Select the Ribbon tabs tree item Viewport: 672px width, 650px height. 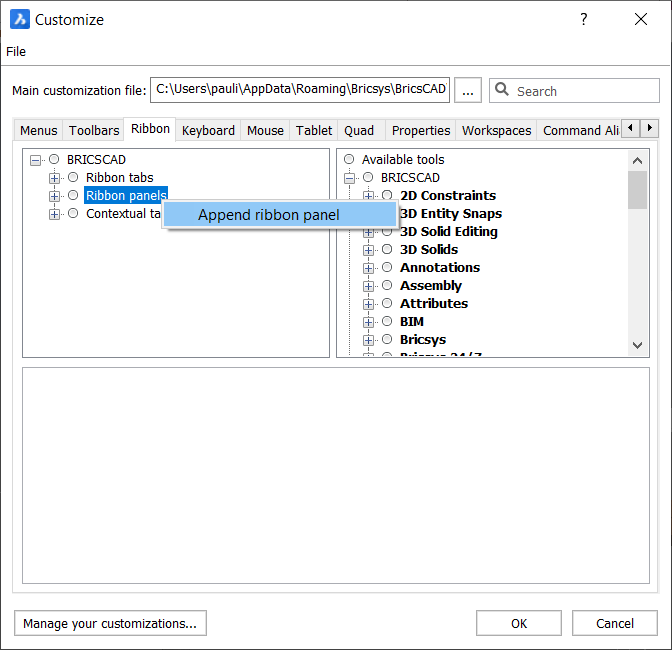click(x=120, y=177)
